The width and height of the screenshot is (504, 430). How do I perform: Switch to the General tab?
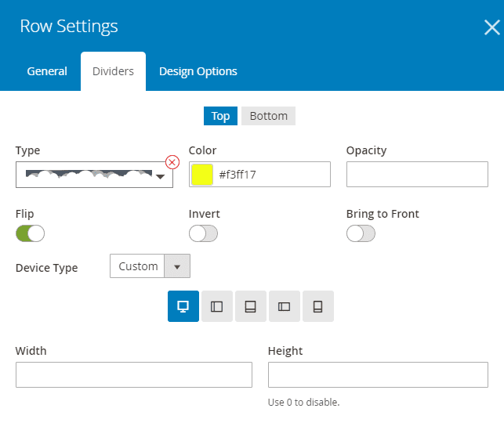coord(47,71)
